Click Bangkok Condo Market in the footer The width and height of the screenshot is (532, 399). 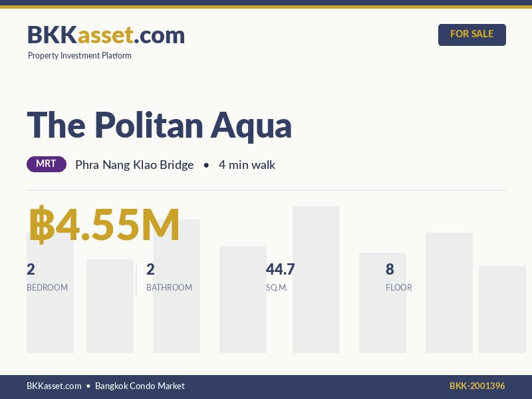coord(140,386)
